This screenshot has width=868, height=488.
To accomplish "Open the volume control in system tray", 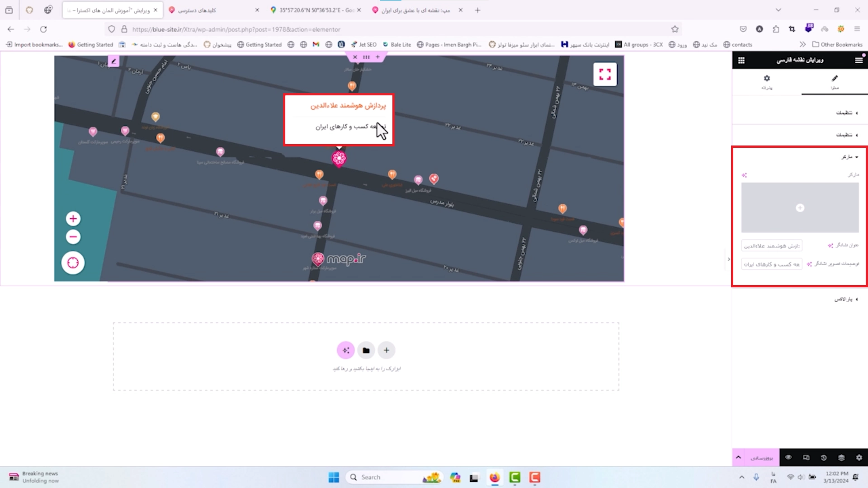I will 801,477.
